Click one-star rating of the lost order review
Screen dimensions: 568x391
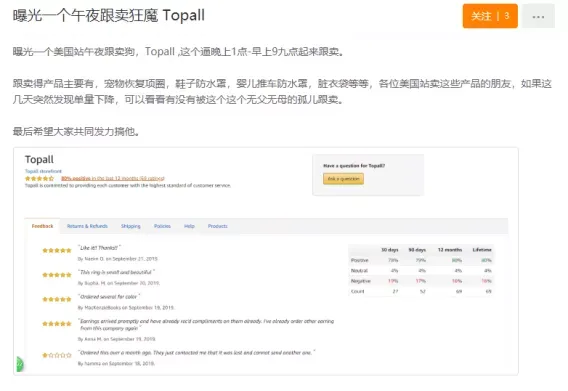coord(57,355)
